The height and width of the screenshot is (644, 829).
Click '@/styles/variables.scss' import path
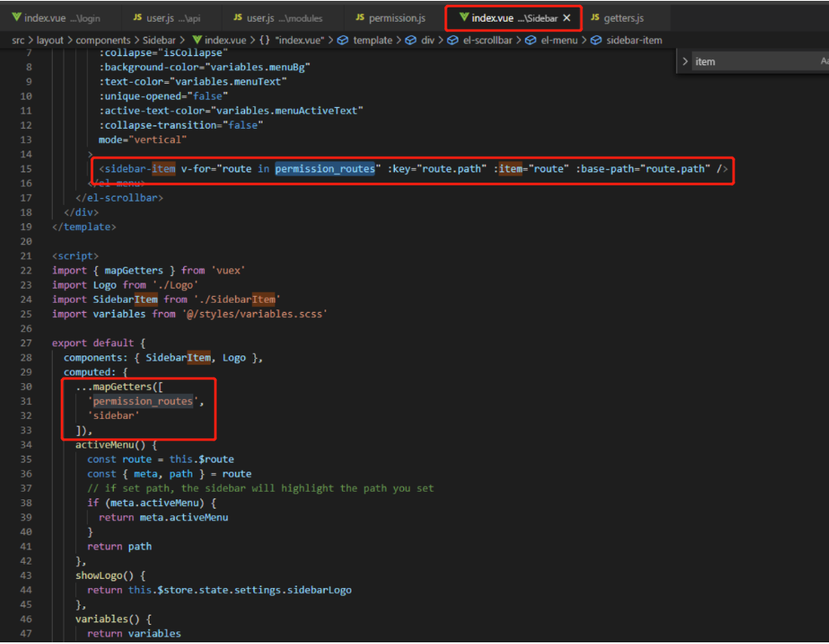click(254, 314)
